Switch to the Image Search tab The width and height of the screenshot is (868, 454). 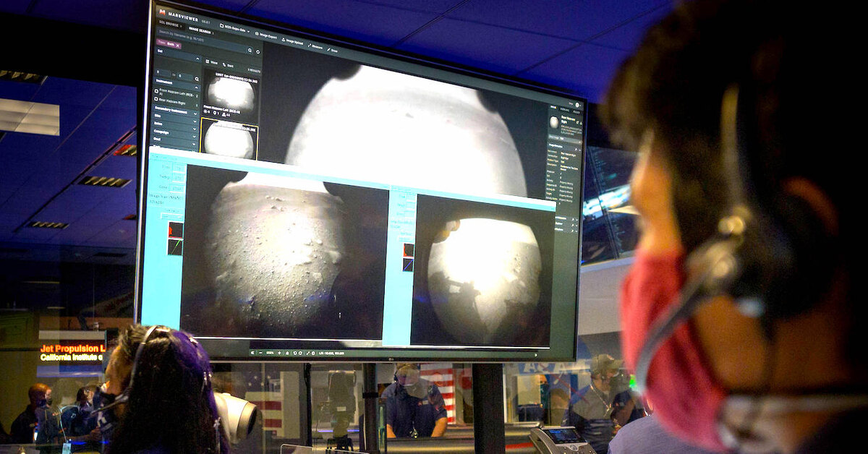(199, 30)
